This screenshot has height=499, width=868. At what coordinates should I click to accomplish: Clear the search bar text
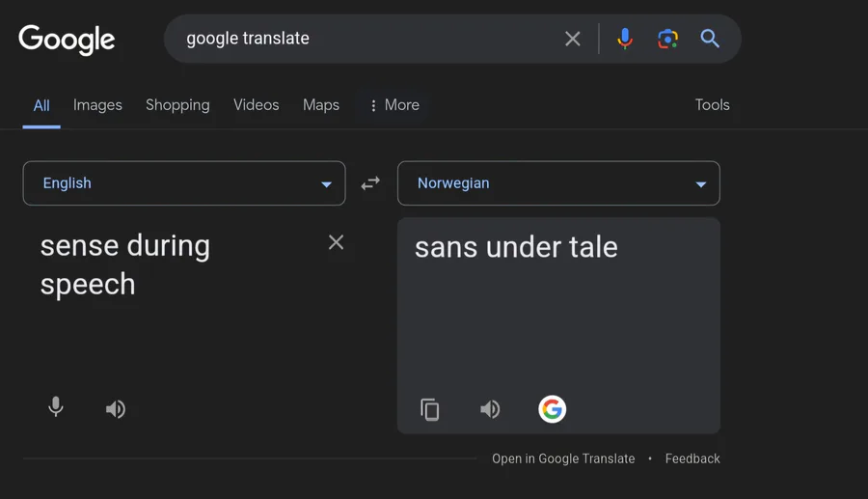(x=572, y=39)
